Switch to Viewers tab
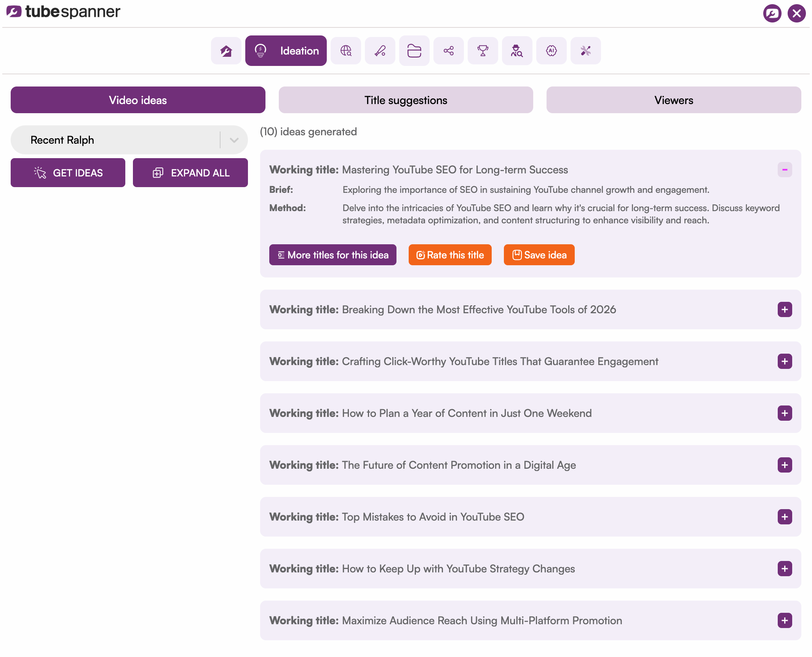Viewport: 812px width, 657px height. pos(674,100)
